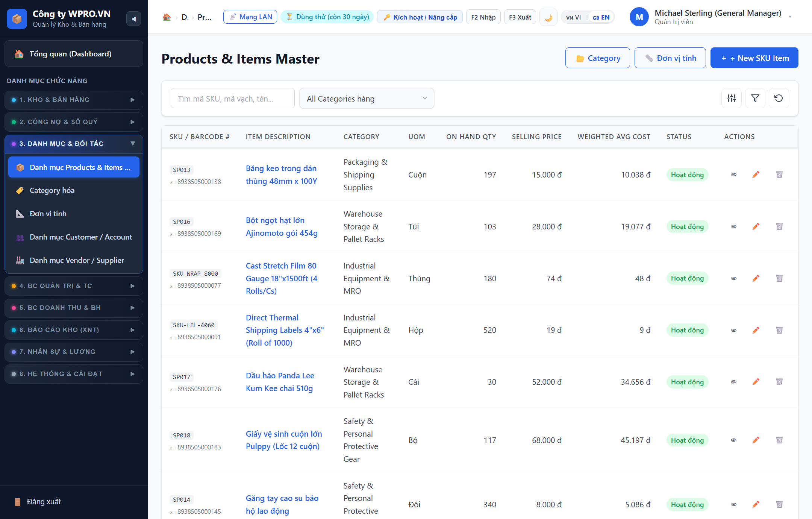Edit SP017 item with pencil icon
This screenshot has height=519, width=812.
point(756,382)
